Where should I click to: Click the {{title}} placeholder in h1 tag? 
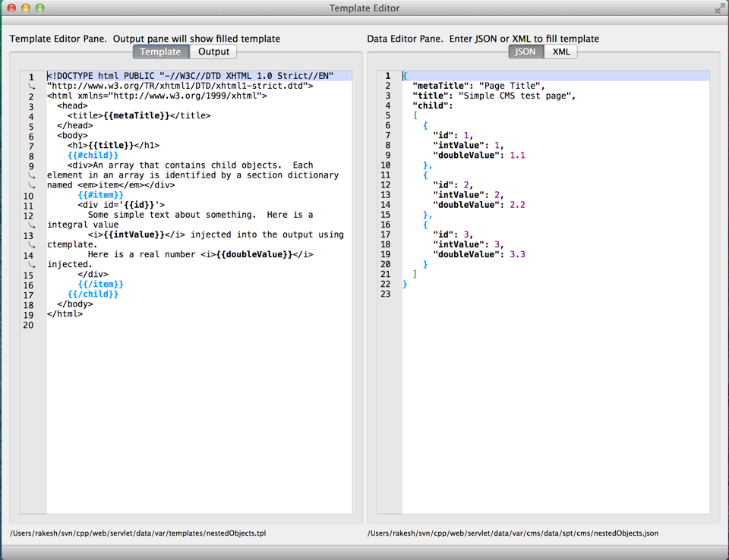pos(111,145)
